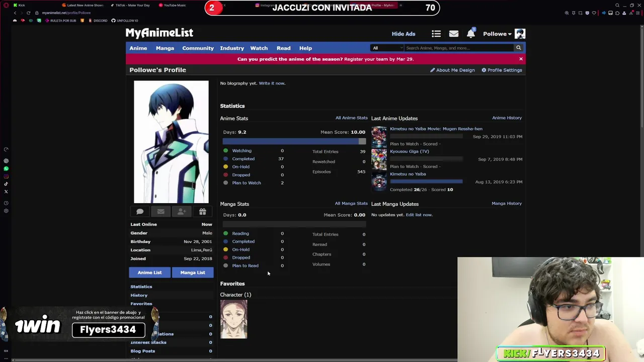The width and height of the screenshot is (644, 362).
Task: Open the Anime menu
Action: pyautogui.click(x=138, y=48)
